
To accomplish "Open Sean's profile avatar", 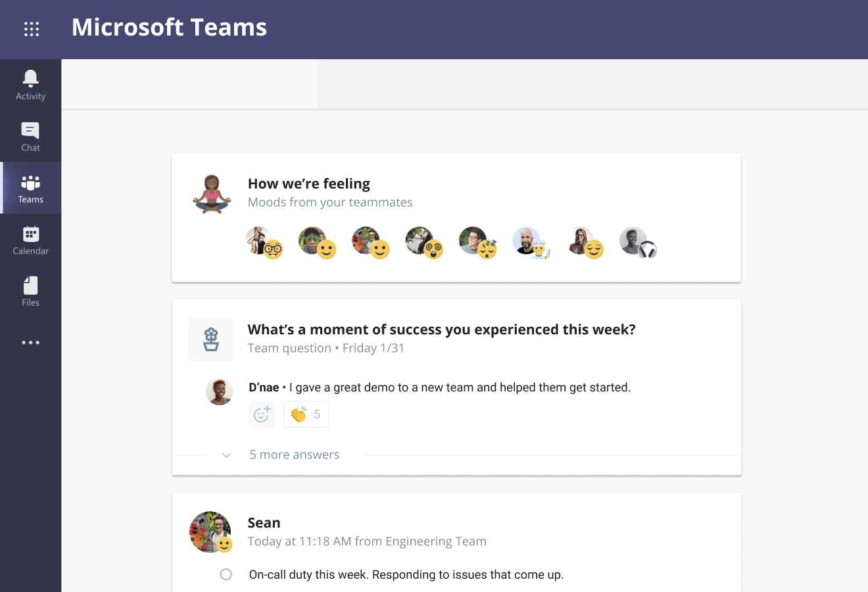I will (210, 531).
